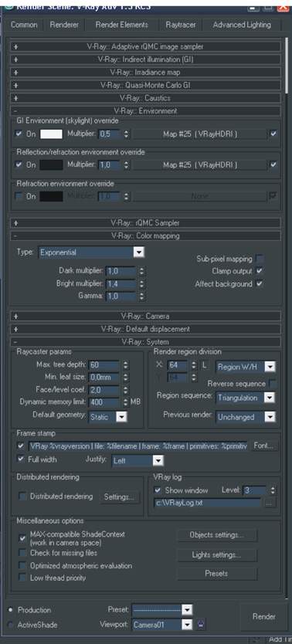Click the browse button for VRayLog.txt path

coord(270,503)
